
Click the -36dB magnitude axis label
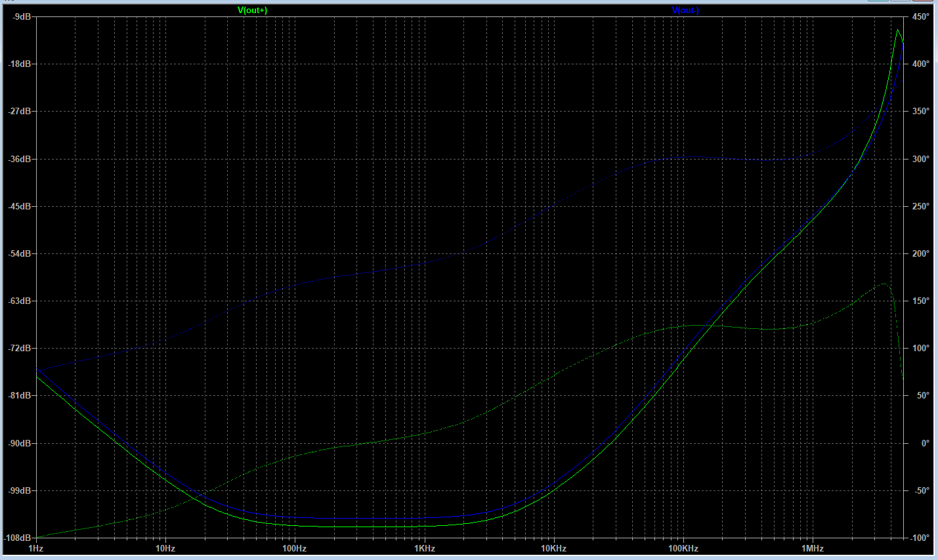[20, 159]
